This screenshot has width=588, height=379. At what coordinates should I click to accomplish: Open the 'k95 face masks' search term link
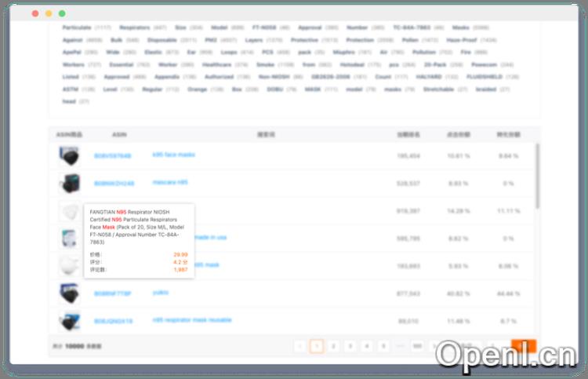173,155
